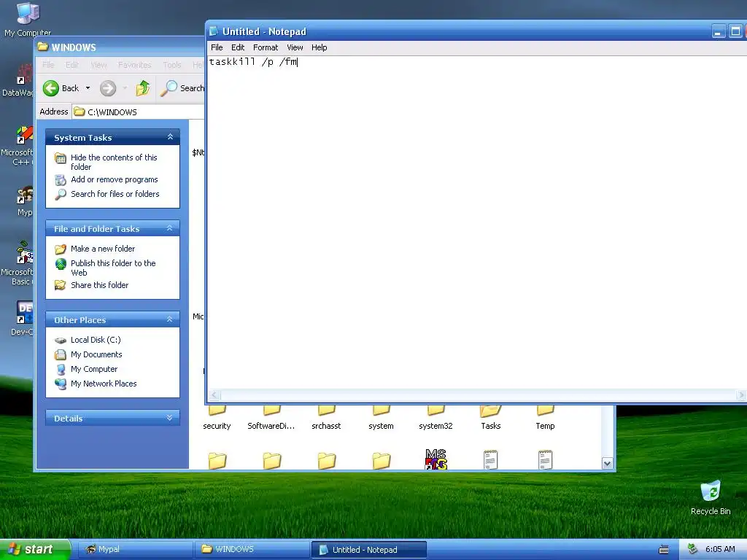The image size is (747, 560).
Task: Open Notepad File menu
Action: click(x=217, y=47)
